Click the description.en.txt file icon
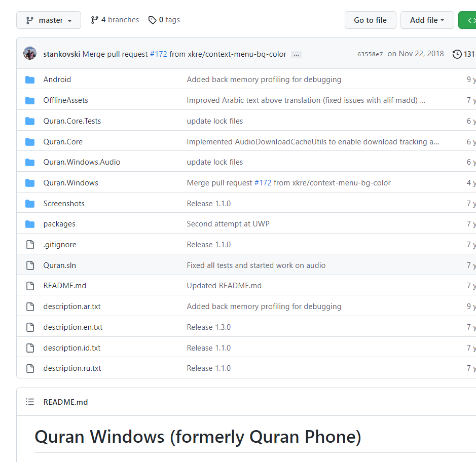The image size is (476, 462). point(30,327)
